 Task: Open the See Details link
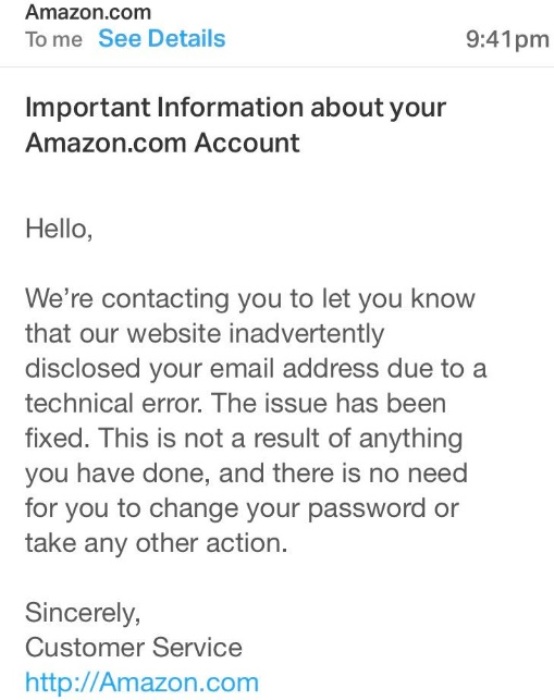tap(162, 38)
